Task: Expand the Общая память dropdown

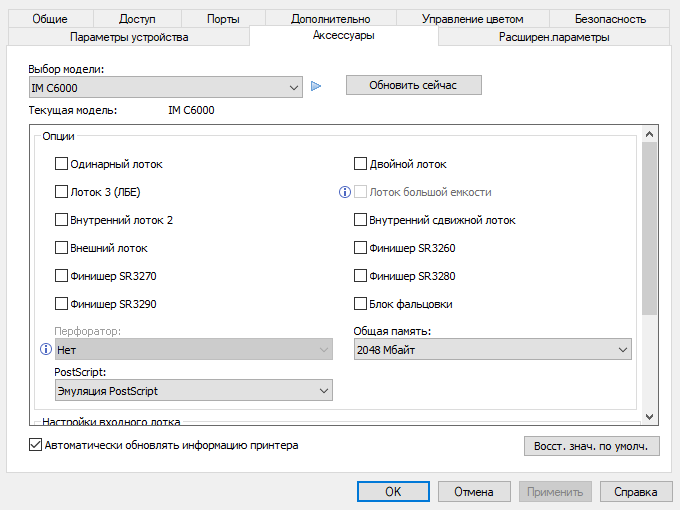Action: pos(493,350)
